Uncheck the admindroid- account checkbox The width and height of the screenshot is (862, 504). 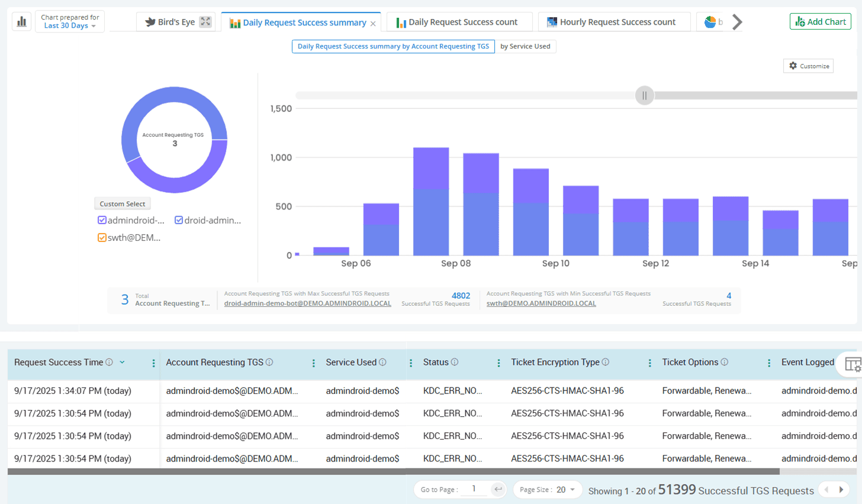[102, 220]
